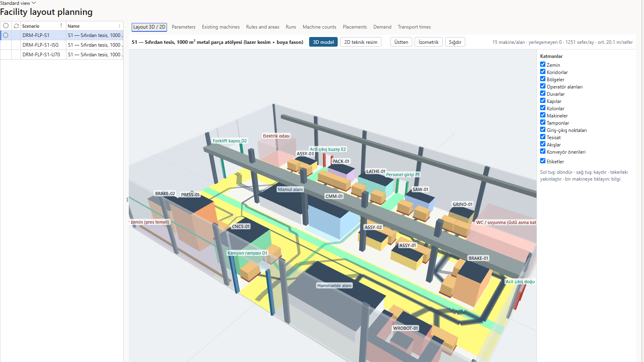Toggle the Tesisat layer checkbox
Screen dimensions: 644x362
pos(543,137)
